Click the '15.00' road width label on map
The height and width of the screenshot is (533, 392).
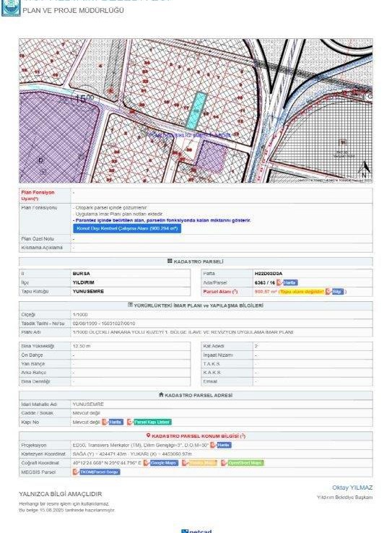click(x=84, y=99)
